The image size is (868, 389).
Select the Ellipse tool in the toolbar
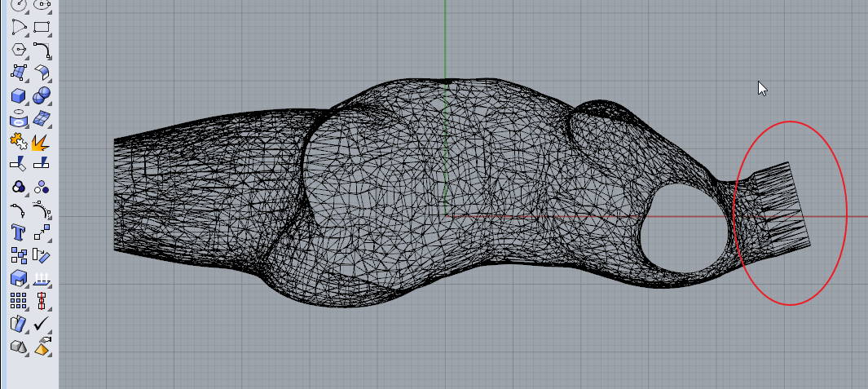pyautogui.click(x=42, y=5)
